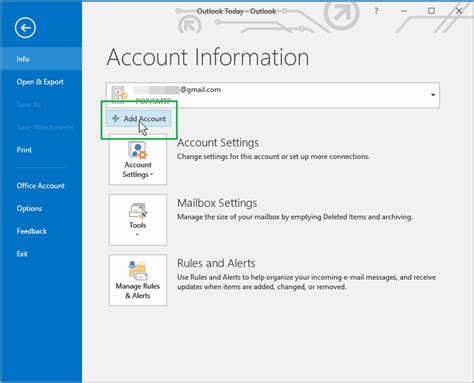Select Feedback in the sidebar

(32, 231)
